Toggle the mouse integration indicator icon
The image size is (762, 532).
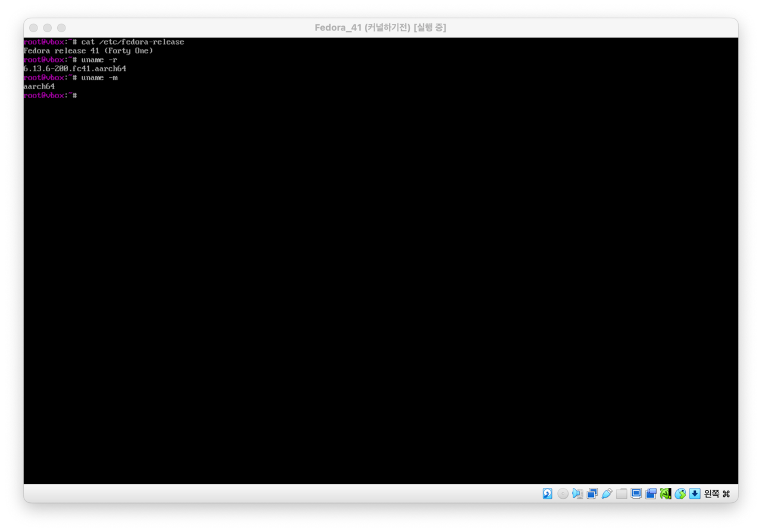coord(680,493)
